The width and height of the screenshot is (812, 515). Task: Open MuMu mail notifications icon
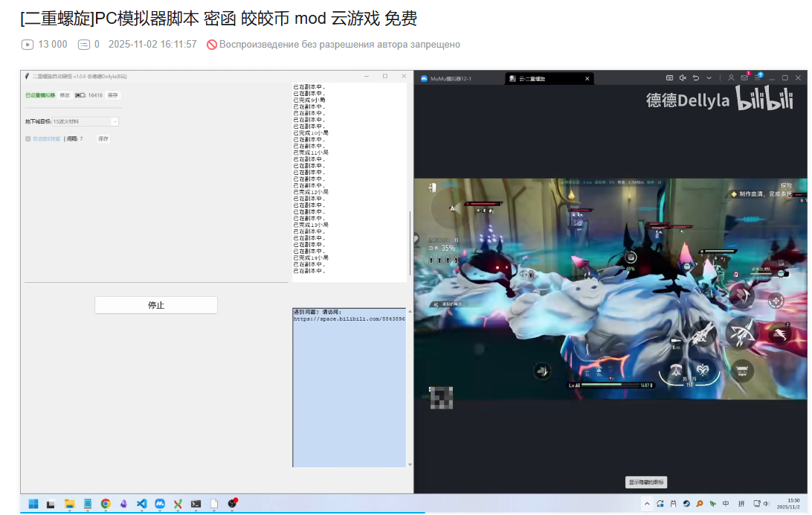(x=744, y=77)
